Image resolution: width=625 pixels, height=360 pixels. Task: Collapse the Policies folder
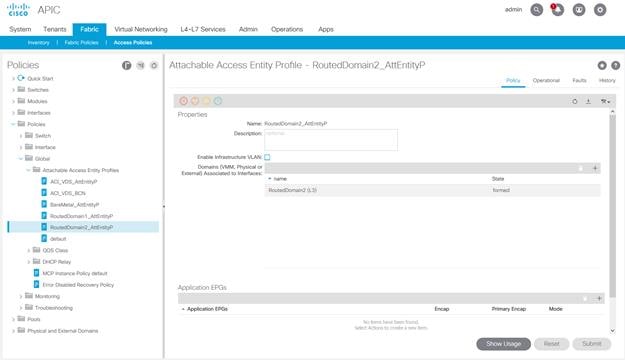point(13,124)
